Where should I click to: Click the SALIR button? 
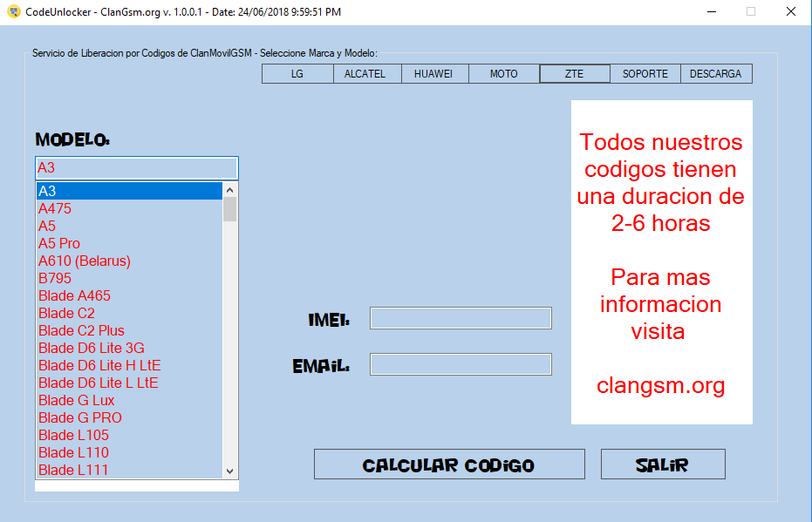click(663, 464)
